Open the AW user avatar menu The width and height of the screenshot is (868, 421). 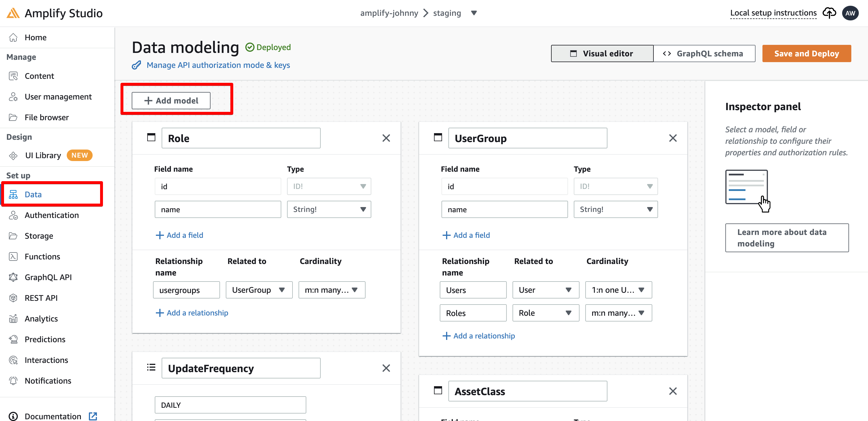click(850, 13)
